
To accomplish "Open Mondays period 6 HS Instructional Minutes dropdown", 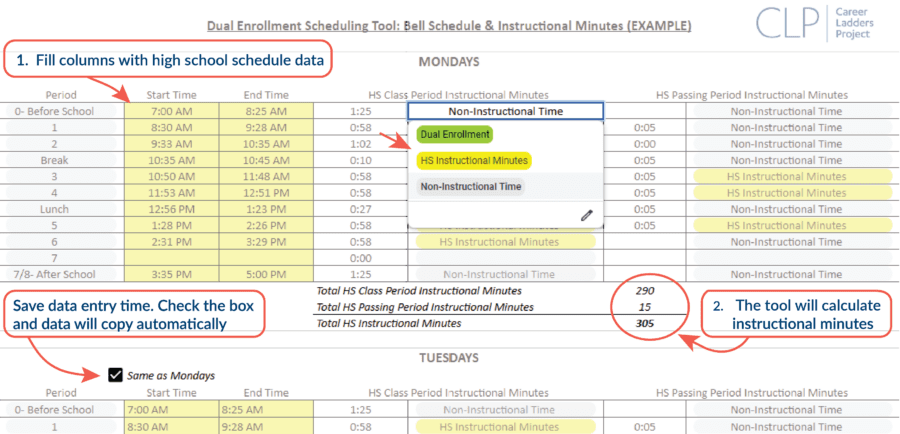I will (x=506, y=242).
